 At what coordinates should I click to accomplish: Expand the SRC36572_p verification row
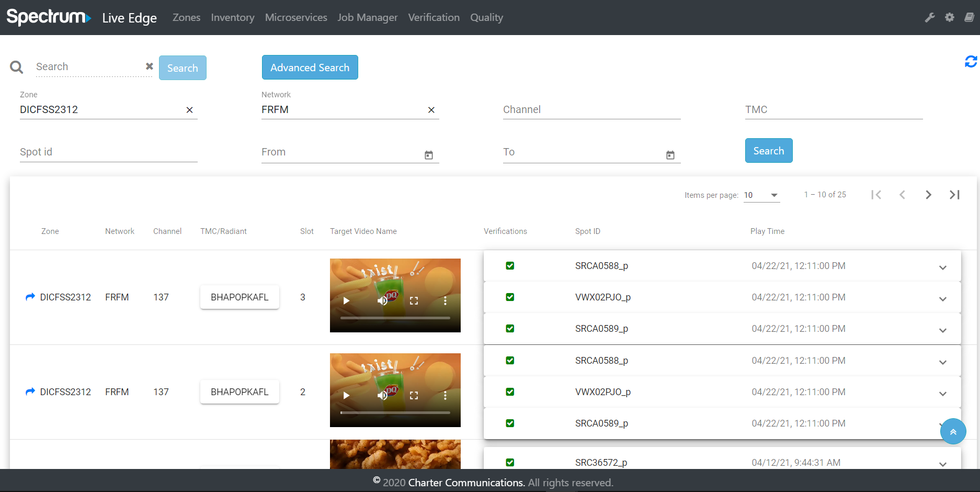[x=942, y=464]
